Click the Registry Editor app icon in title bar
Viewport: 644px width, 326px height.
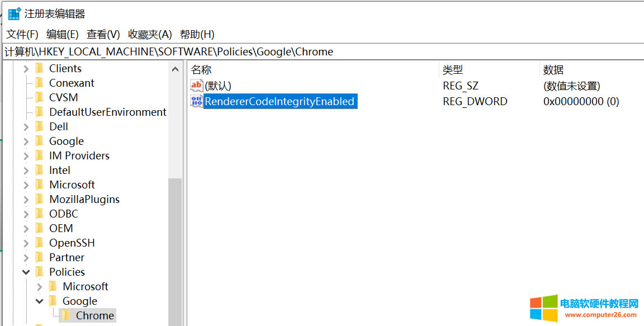point(15,13)
